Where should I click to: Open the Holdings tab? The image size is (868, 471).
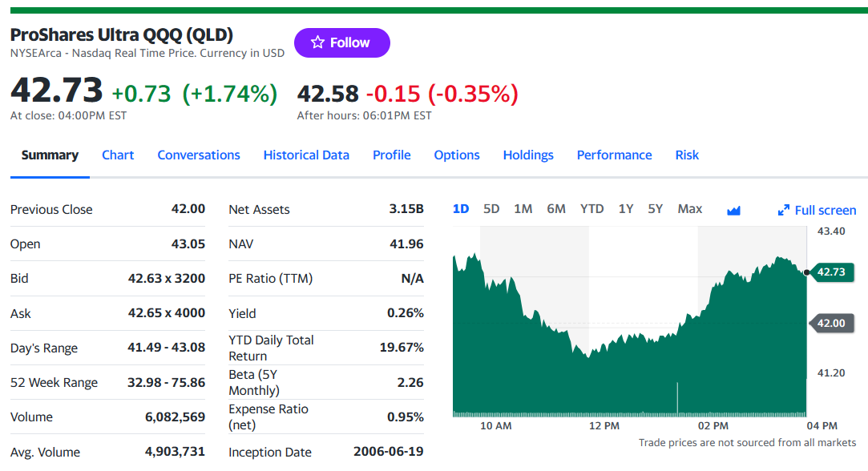[x=528, y=155]
